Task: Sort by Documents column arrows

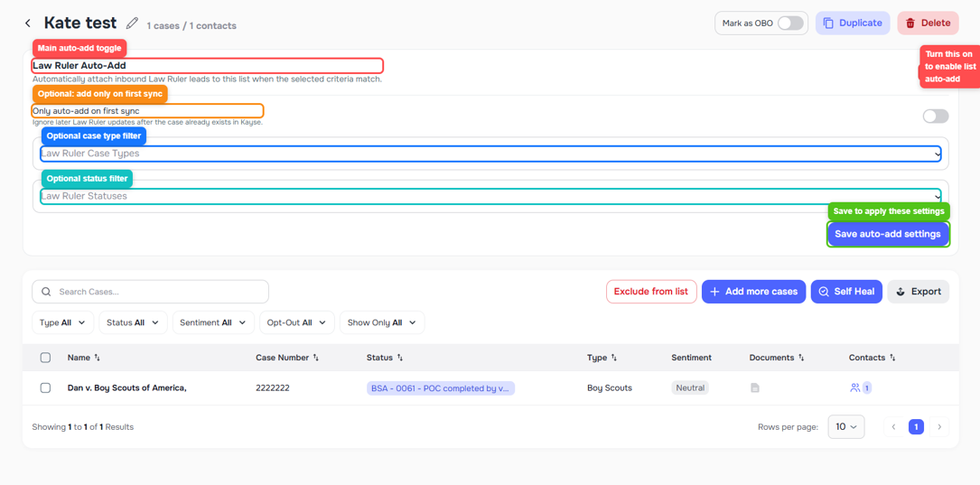Action: [x=801, y=359]
